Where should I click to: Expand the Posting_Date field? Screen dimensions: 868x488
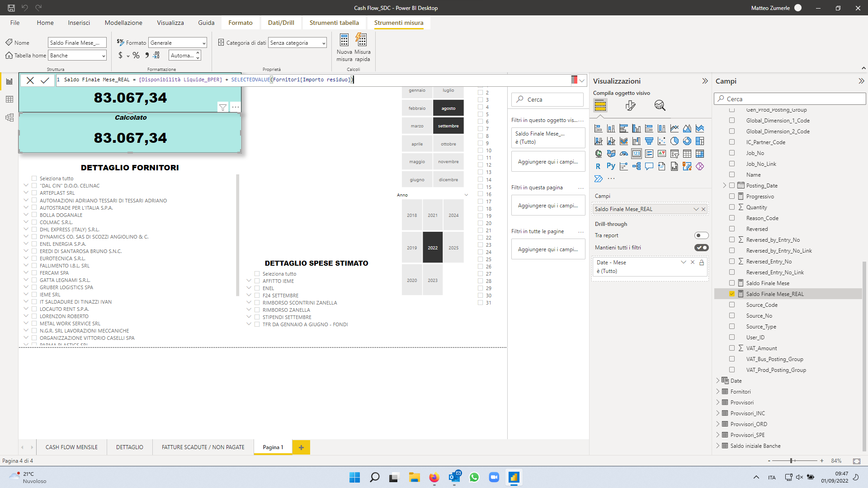click(724, 185)
